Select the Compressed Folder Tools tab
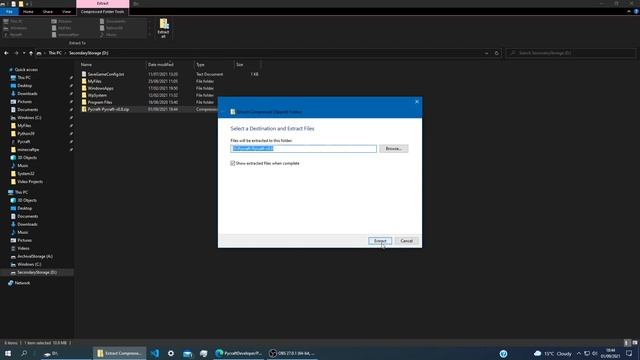This screenshot has width=640, height=360. click(x=102, y=12)
